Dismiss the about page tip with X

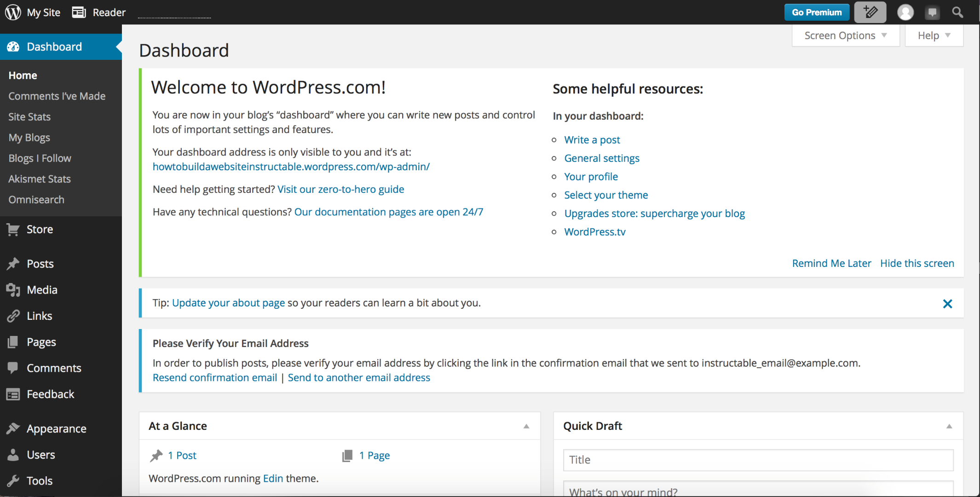pyautogui.click(x=947, y=304)
